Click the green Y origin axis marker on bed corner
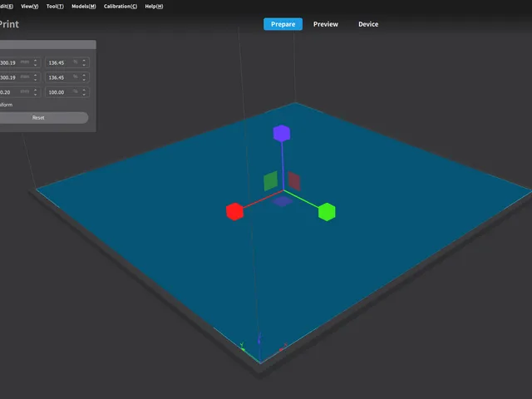 coord(243,347)
